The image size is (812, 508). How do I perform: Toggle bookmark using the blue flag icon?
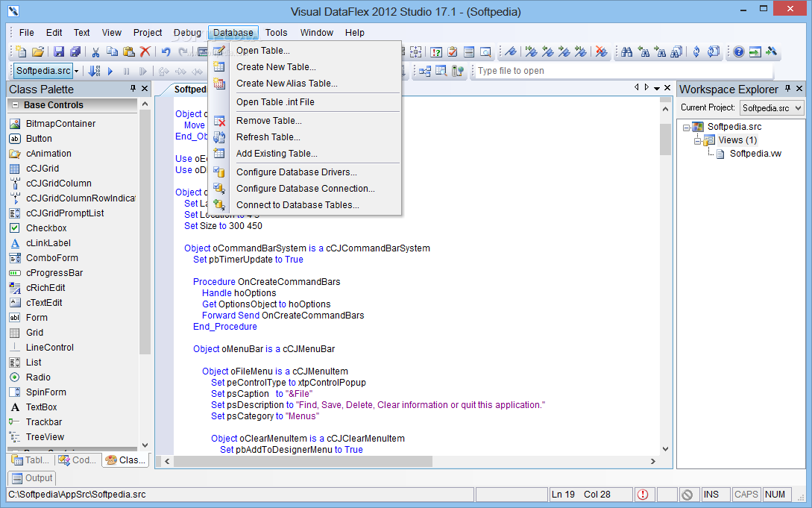point(511,51)
